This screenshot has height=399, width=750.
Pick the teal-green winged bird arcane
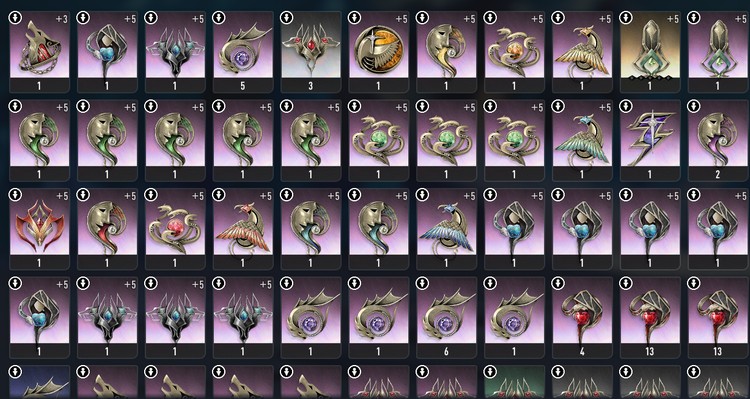(582, 140)
